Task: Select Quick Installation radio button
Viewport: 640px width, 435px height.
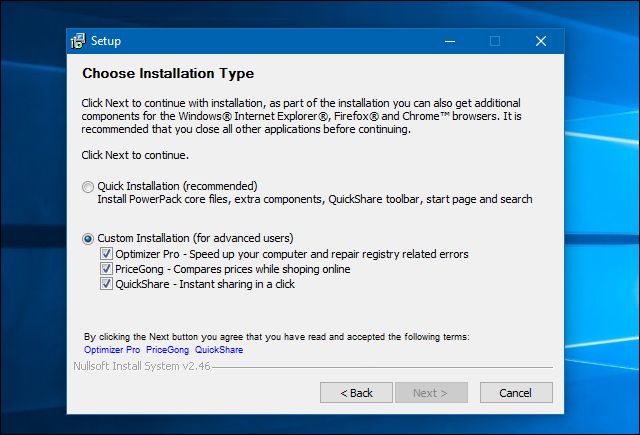Action: 88,187
